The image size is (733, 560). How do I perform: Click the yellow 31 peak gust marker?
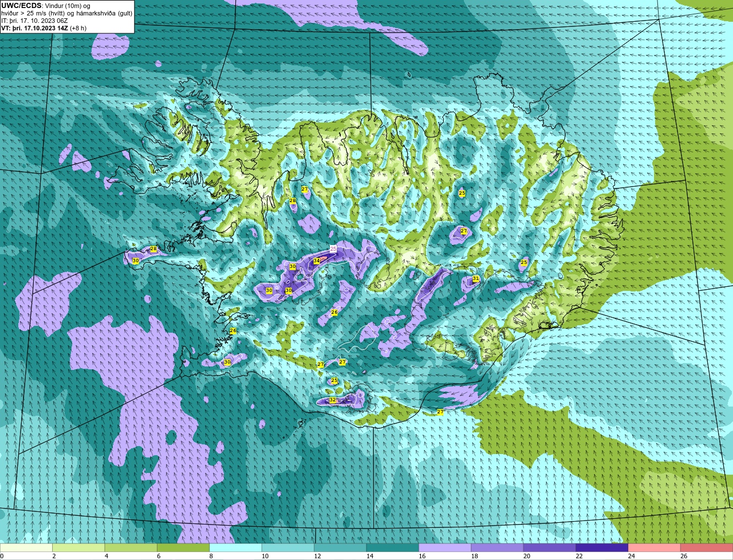(476, 279)
